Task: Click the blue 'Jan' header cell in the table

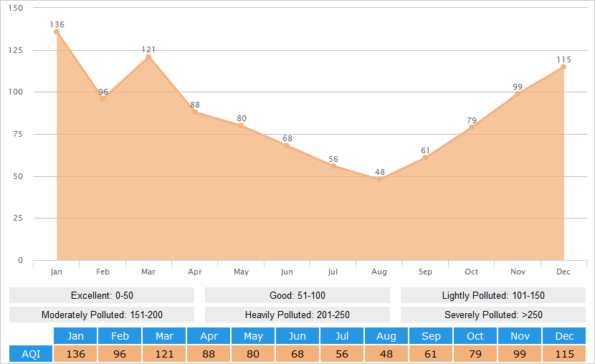Action: (75, 336)
